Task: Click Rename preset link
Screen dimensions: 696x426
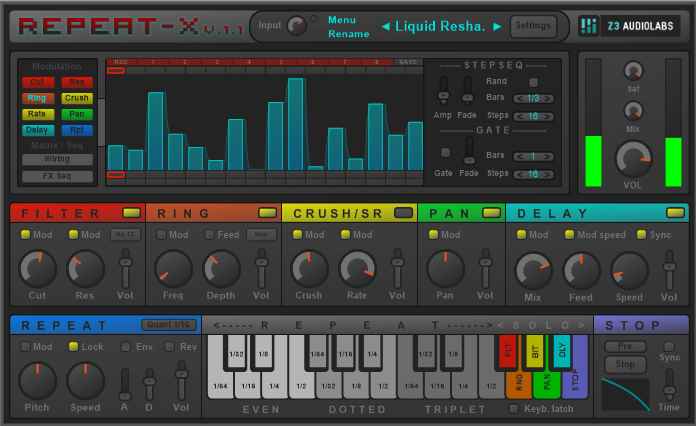Action: pyautogui.click(x=348, y=34)
